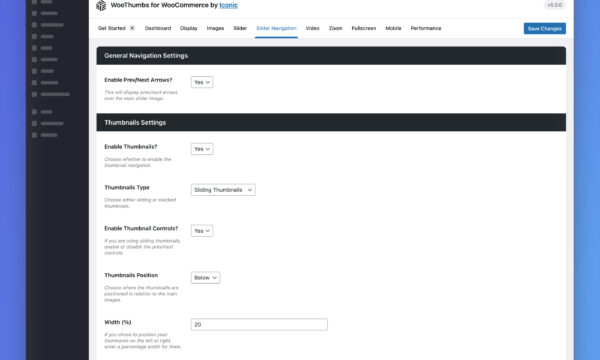Open the Enable Prev/Next Arrows dropdown
The width and height of the screenshot is (600, 360).
click(202, 82)
